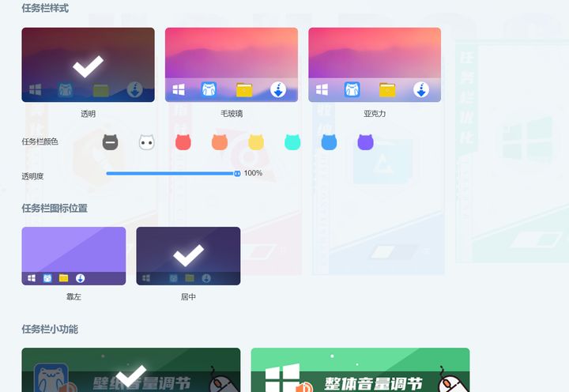
Task: Choose the orange cat color icon
Action: click(x=219, y=142)
